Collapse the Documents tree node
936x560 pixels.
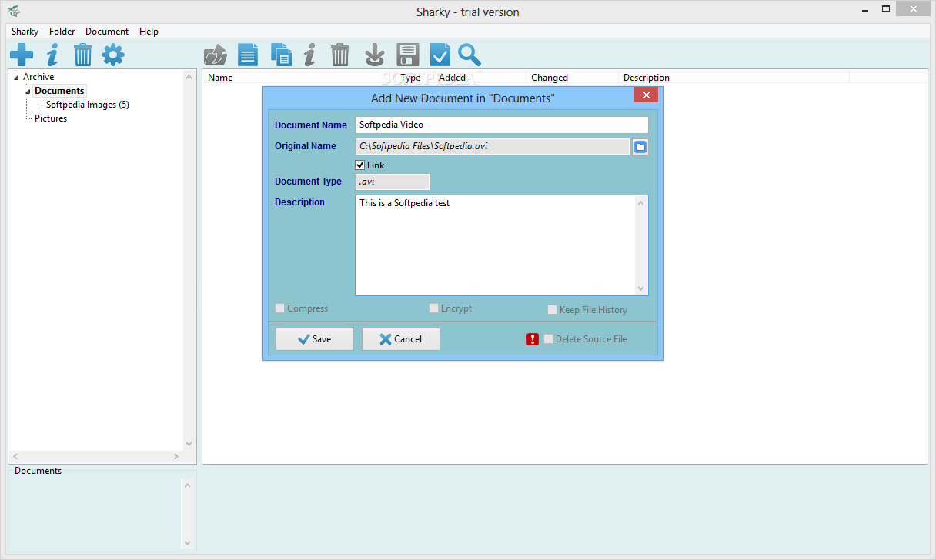[28, 92]
